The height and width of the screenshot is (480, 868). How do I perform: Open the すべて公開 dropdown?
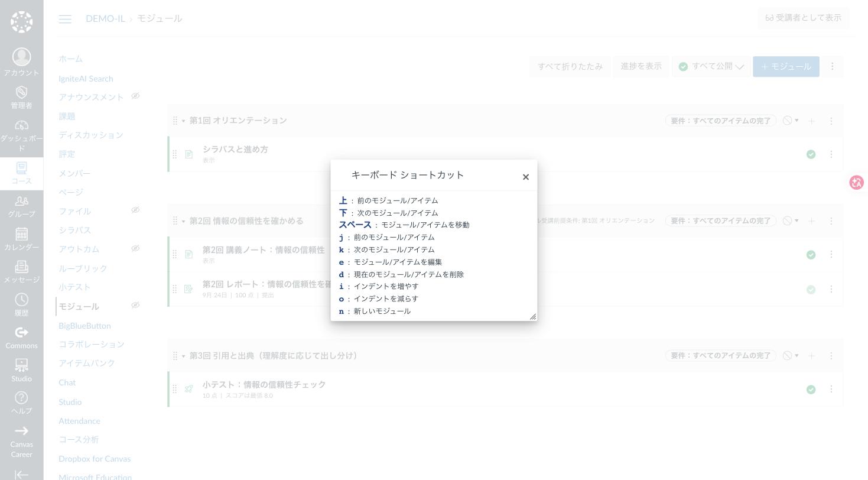[711, 67]
